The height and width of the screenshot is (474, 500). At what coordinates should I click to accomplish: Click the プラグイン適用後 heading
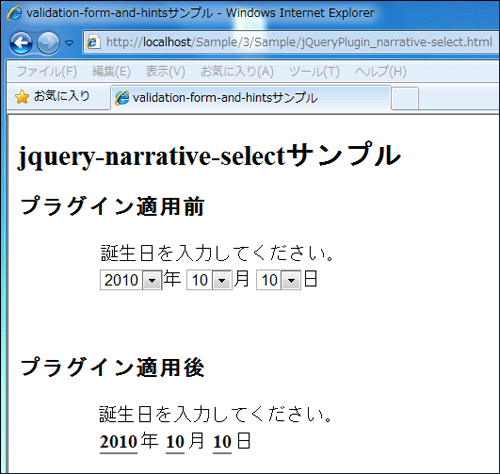pos(112,367)
